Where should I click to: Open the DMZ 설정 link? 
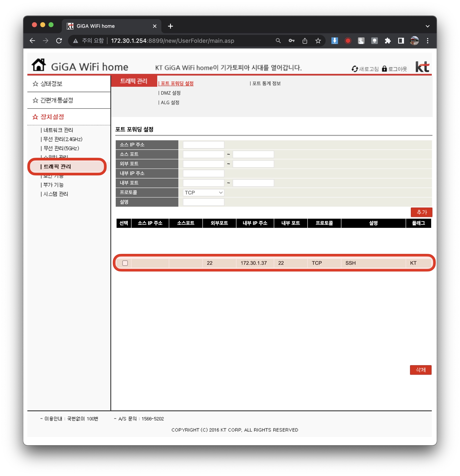pos(170,93)
